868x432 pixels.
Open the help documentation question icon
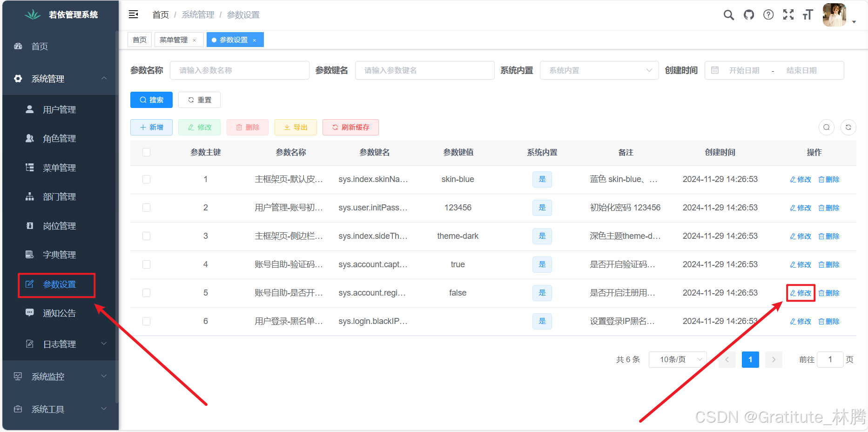pyautogui.click(x=768, y=15)
